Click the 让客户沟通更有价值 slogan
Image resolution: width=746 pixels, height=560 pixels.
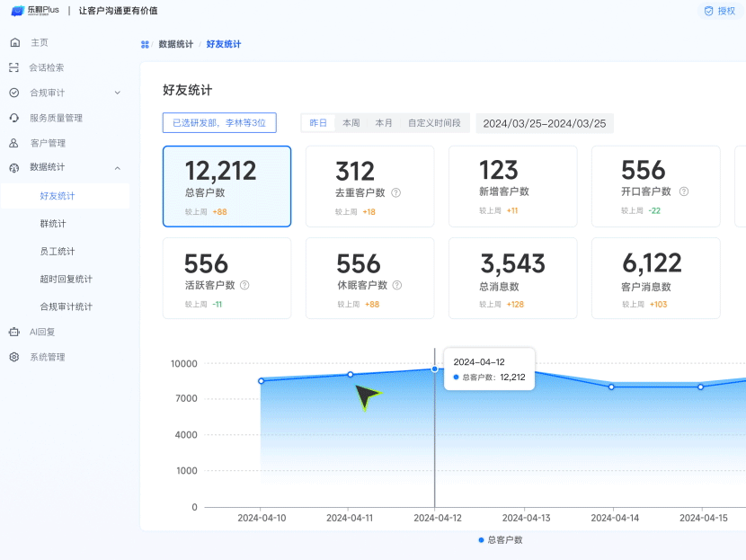(x=118, y=11)
